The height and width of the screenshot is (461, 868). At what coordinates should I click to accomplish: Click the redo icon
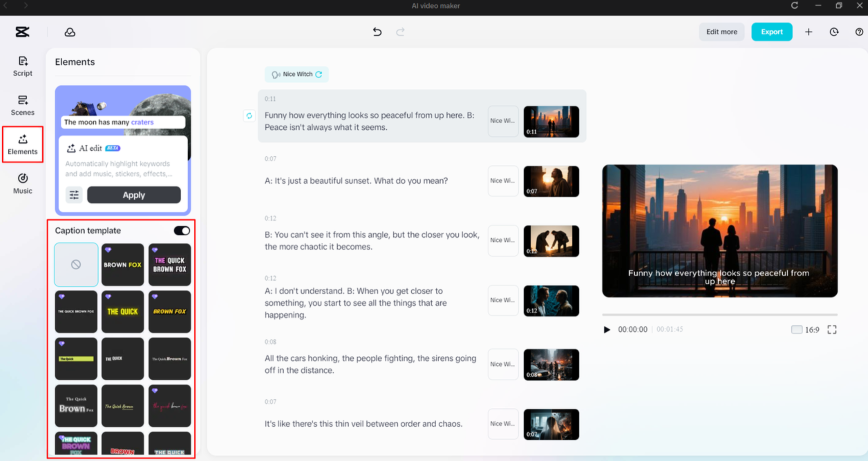pyautogui.click(x=401, y=32)
